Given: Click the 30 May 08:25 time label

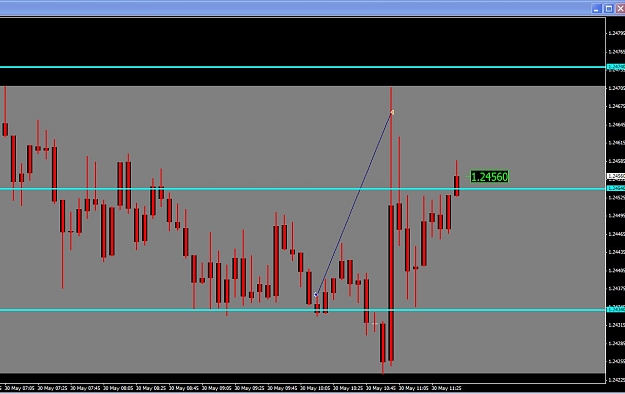Looking at the screenshot, I should (151, 388).
